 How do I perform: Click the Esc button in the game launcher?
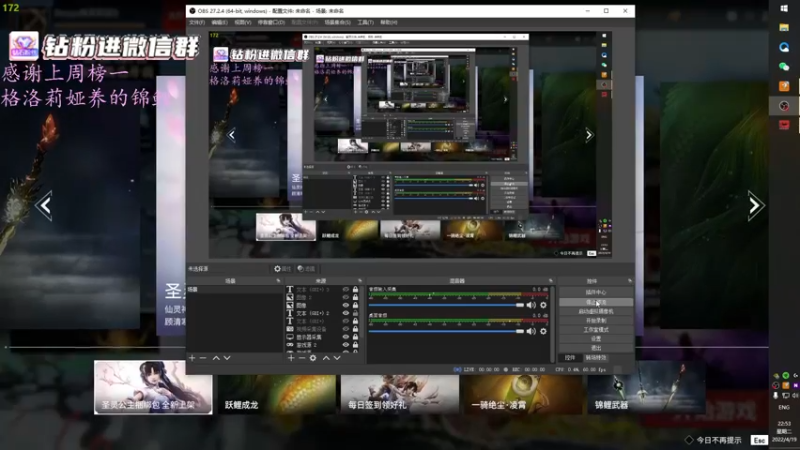pyautogui.click(x=759, y=440)
